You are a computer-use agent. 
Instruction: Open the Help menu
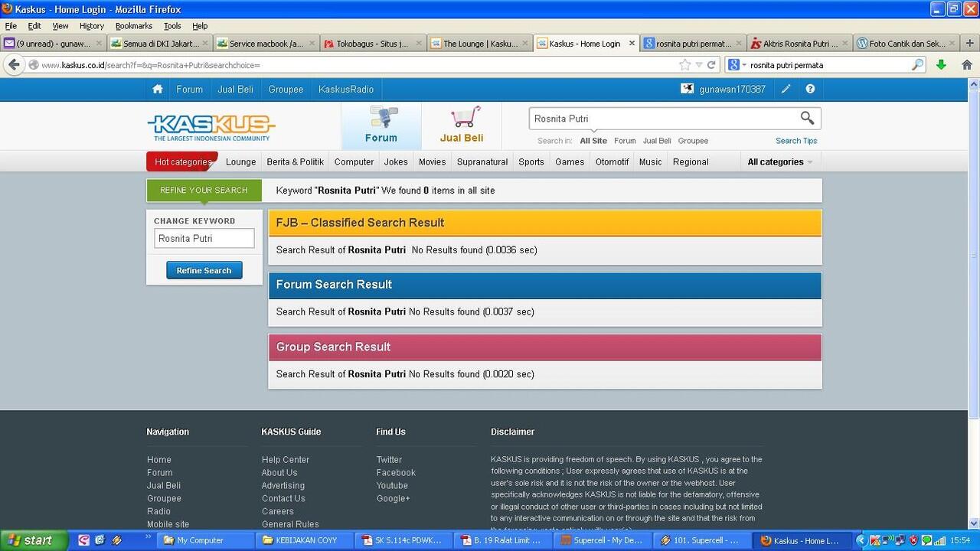200,26
